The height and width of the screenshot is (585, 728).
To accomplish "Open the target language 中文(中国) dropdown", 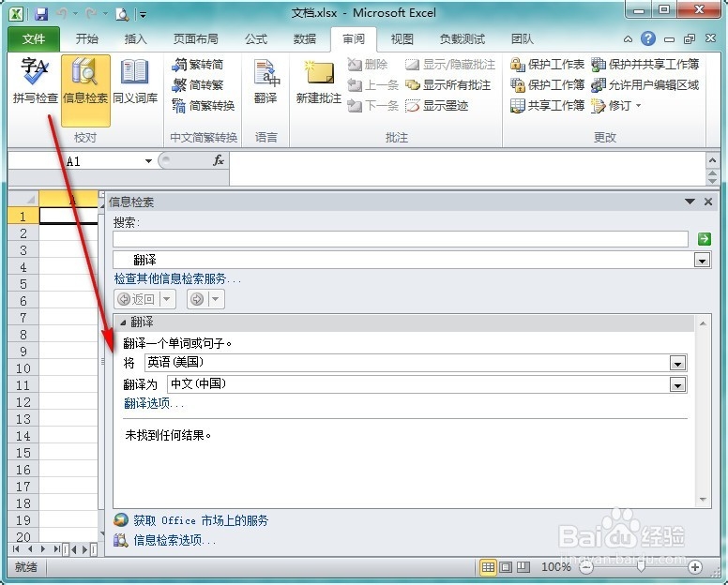I will pyautogui.click(x=678, y=385).
